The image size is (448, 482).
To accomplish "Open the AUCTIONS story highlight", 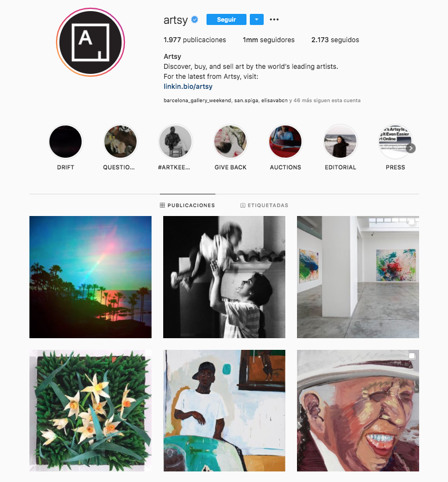I will click(285, 142).
